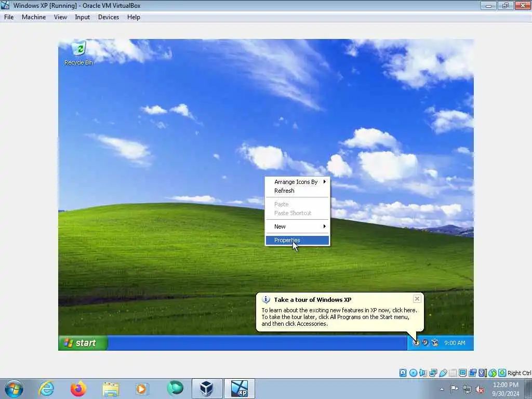Open Action Center flag tray icon
The width and height of the screenshot is (532, 399).
pos(454,389)
